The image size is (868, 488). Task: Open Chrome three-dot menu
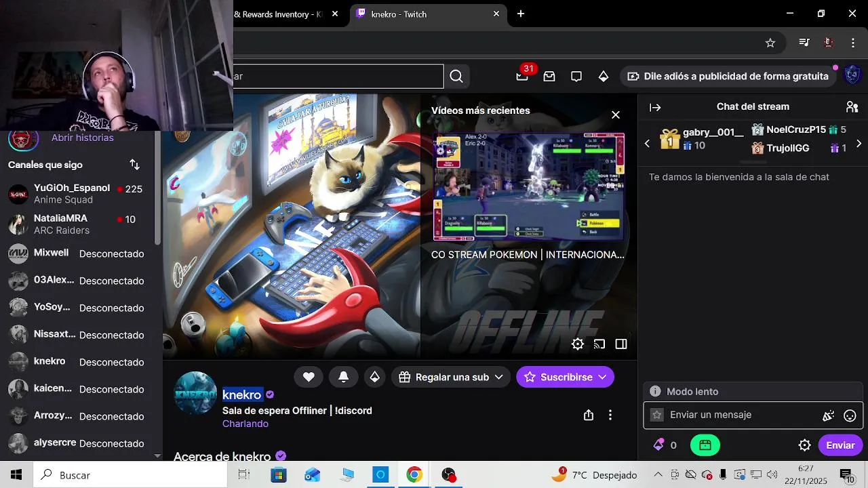click(x=853, y=43)
